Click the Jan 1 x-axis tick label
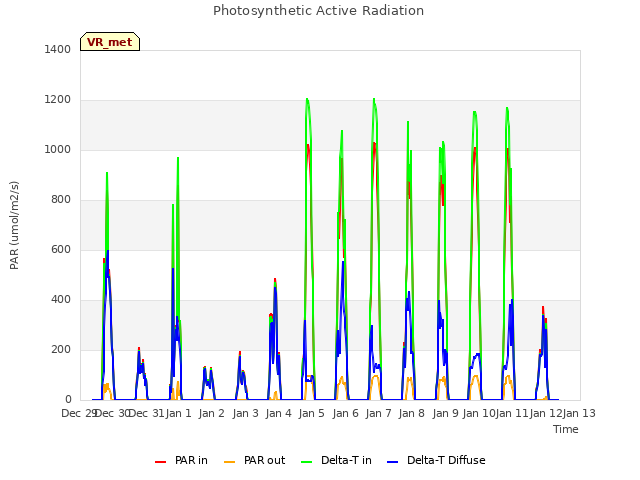Image resolution: width=640 pixels, height=480 pixels. (x=179, y=413)
